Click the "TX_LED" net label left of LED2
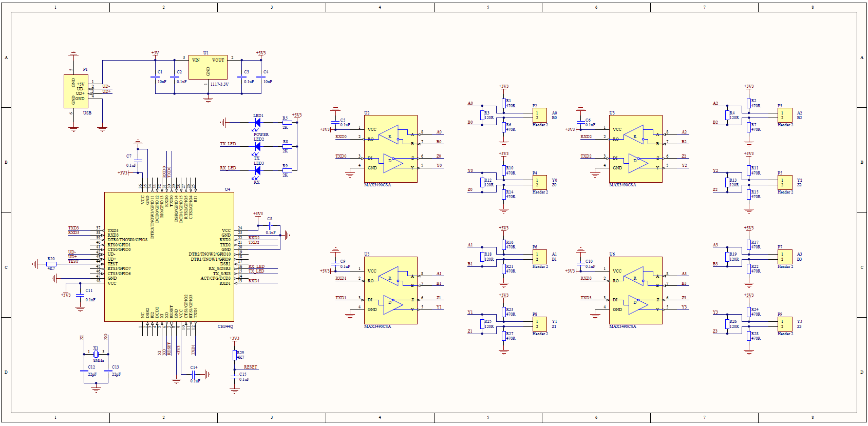 pyautogui.click(x=228, y=144)
